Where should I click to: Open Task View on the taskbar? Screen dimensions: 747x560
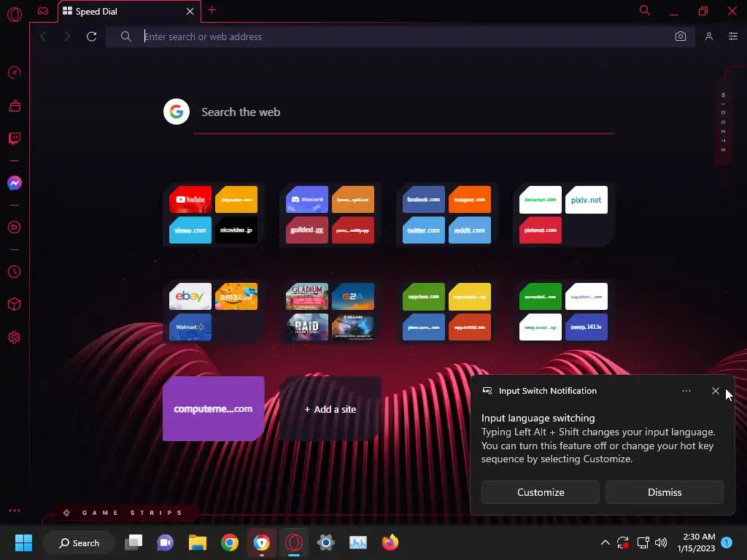point(133,542)
